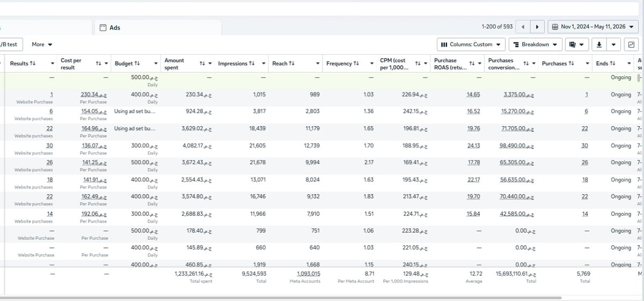Open the Nov 1, 2024 – May 11, 2026 date range picker

[x=592, y=26]
